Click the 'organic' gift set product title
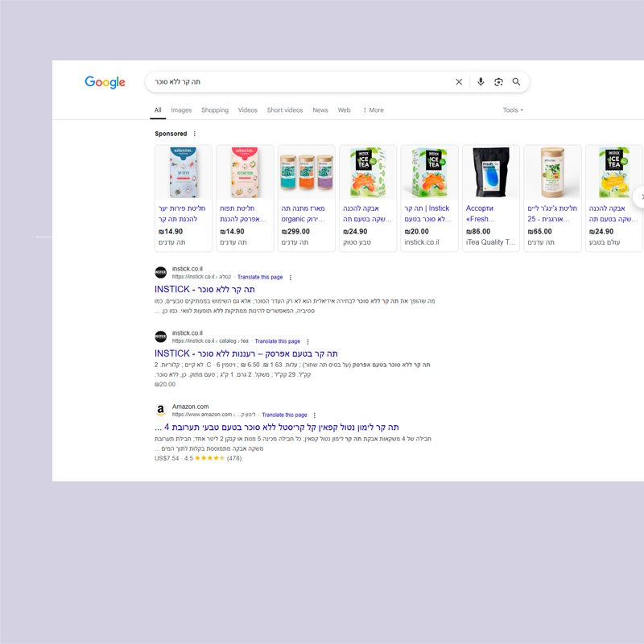 (303, 213)
